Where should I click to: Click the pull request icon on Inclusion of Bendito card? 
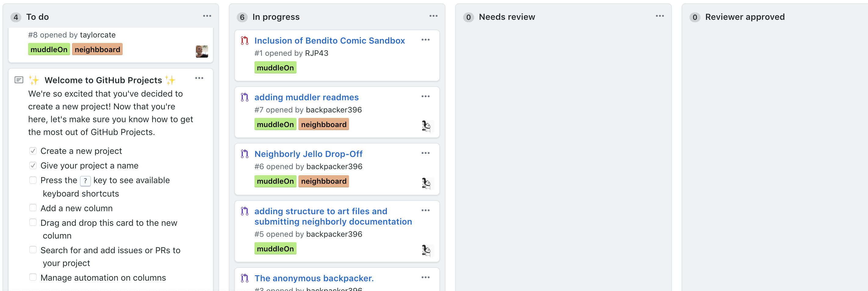click(245, 41)
